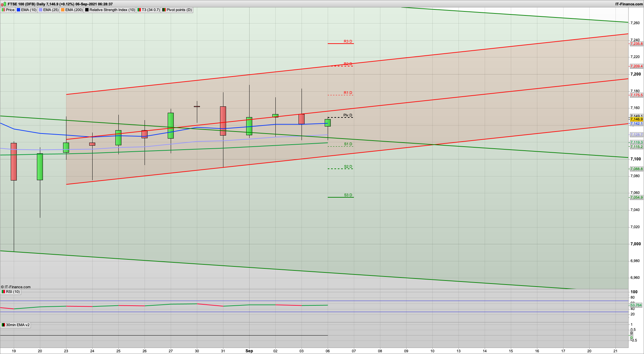
Task: Select the T3 (34 0.7) indicator label
Action: coord(149,10)
